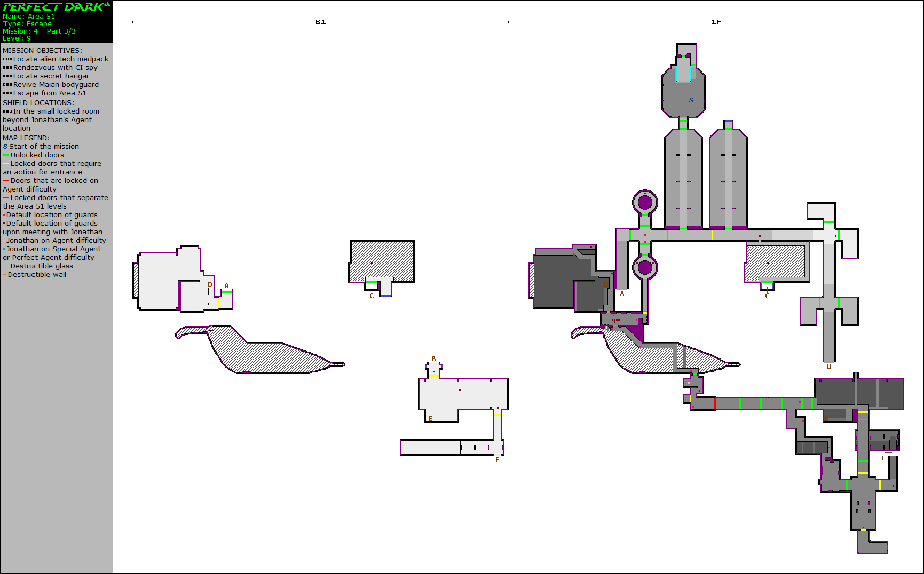Screen dimensions: 924x574
Task: Click 'Start of the mission' legend text
Action: (x=44, y=147)
